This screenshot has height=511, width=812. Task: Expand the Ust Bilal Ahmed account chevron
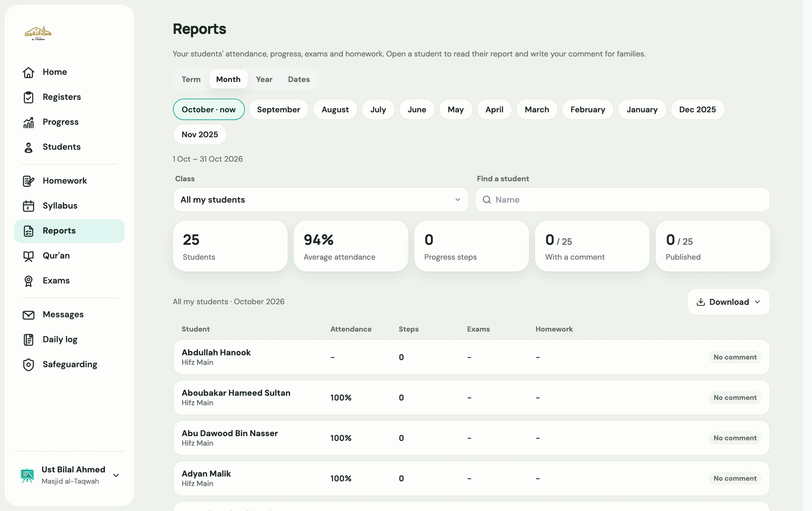116,475
